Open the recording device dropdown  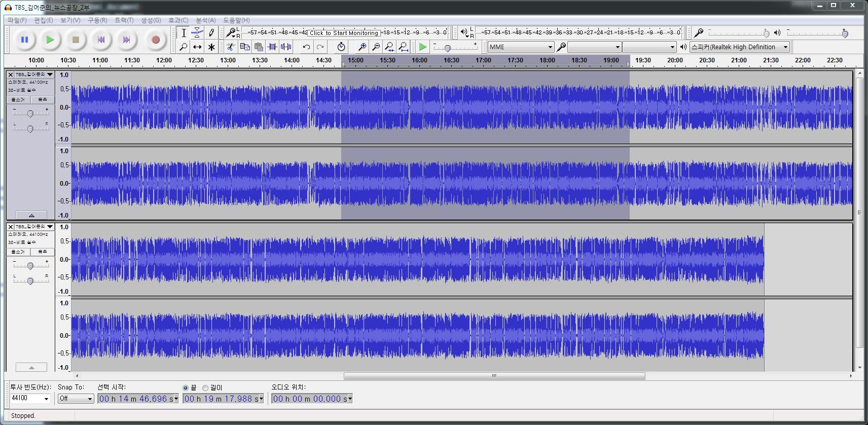594,47
